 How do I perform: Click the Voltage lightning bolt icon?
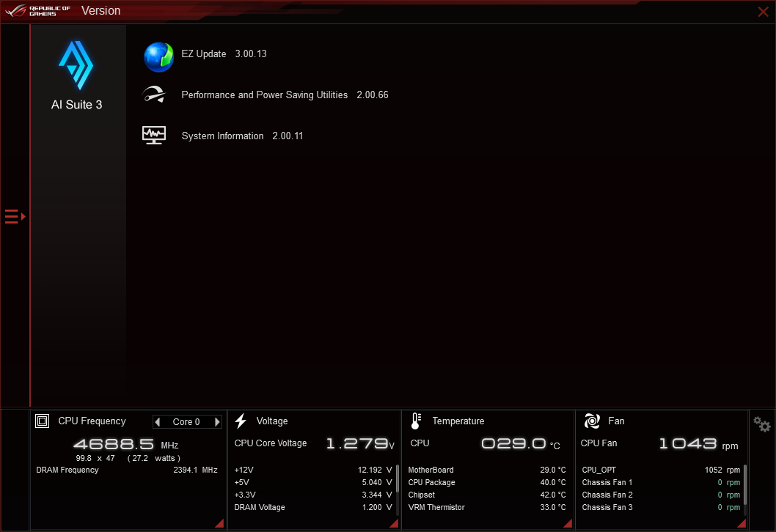241,421
